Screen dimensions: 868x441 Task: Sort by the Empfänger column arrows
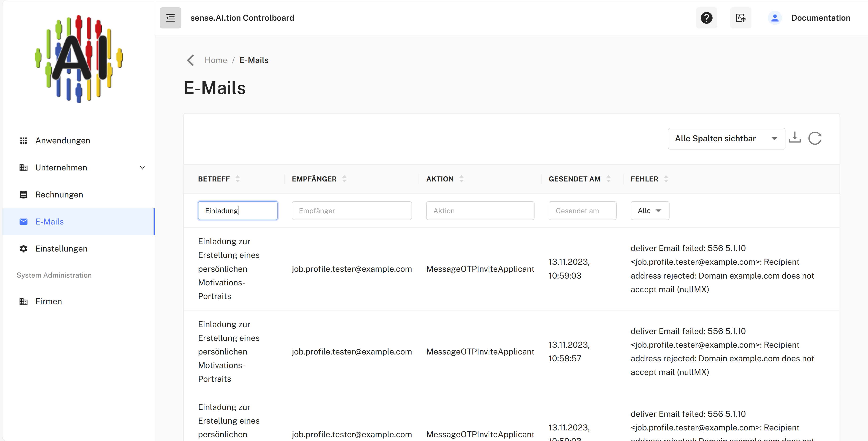pos(344,179)
